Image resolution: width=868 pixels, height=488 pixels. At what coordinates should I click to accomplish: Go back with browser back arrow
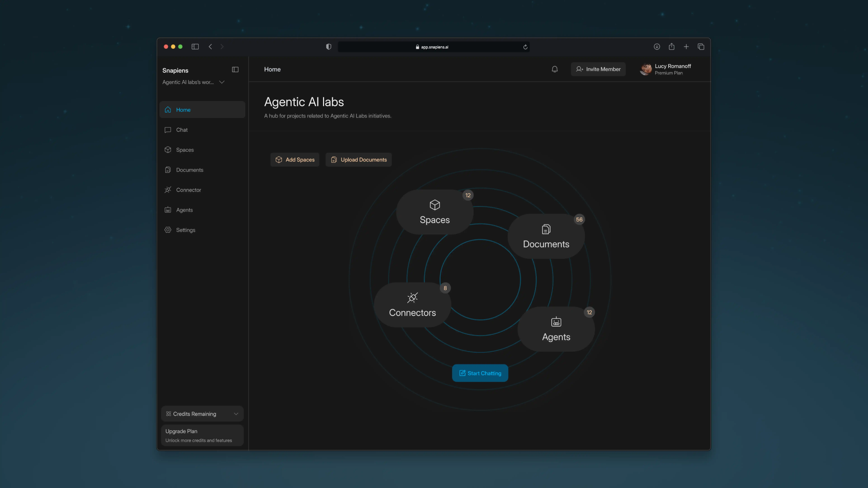210,47
